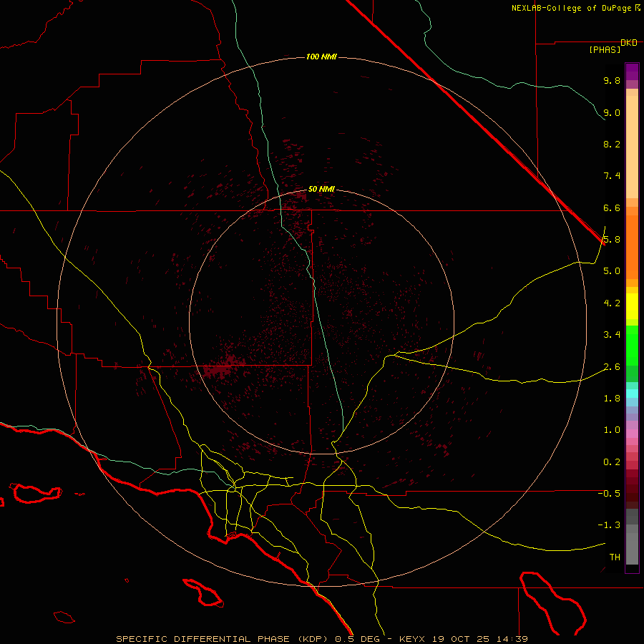This screenshot has width=644, height=644.
Task: Click the 5.0 scale value
Action: (x=612, y=271)
